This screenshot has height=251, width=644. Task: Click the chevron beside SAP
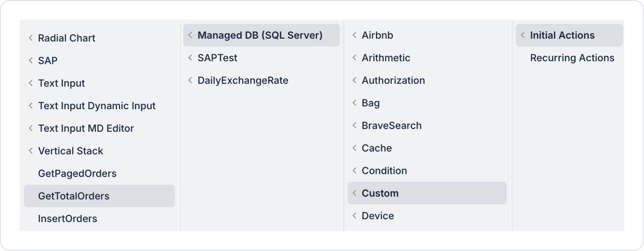click(31, 60)
